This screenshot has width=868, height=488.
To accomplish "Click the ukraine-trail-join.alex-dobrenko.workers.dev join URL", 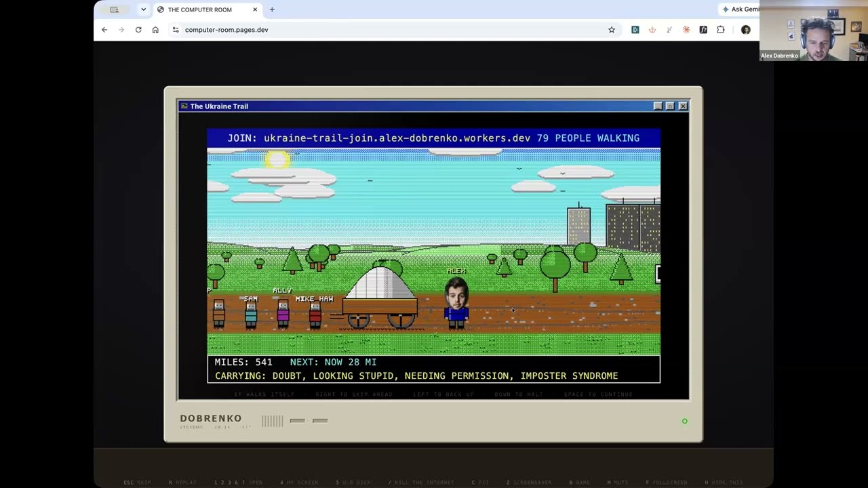I will 397,138.
